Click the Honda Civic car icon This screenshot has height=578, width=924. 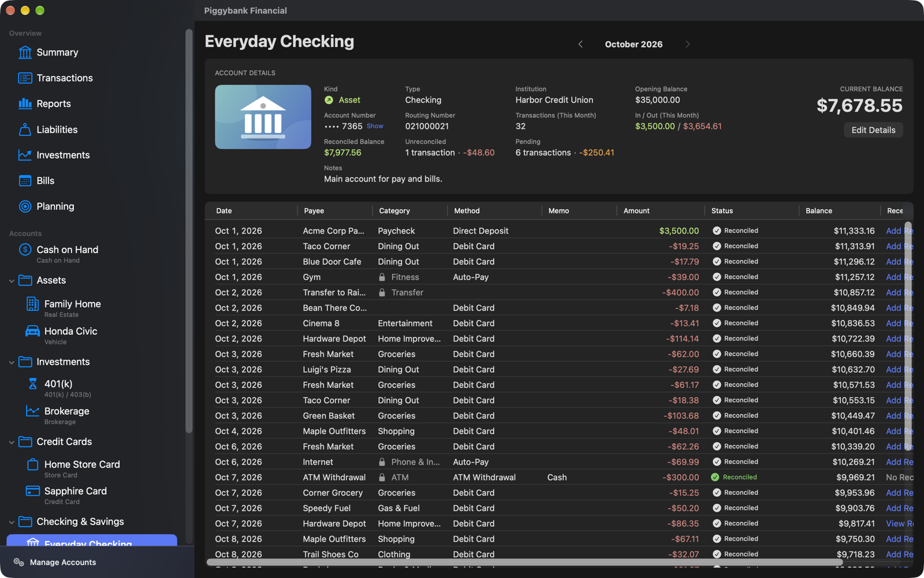[x=32, y=331]
